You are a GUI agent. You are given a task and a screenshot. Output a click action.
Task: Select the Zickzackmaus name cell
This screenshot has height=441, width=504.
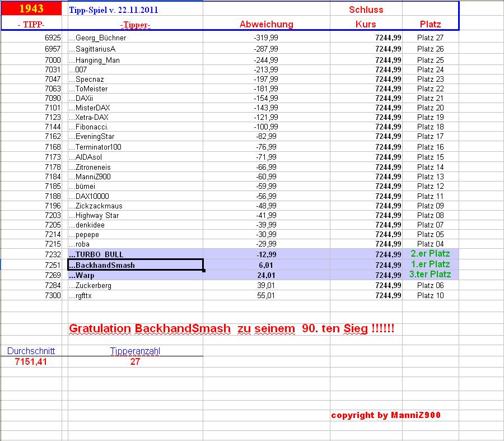point(136,206)
